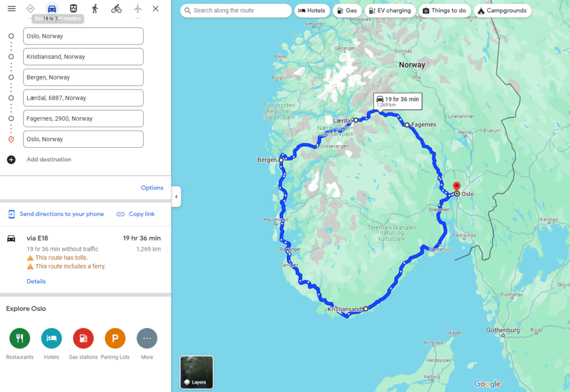Select the Best travel mode icon

pos(31,9)
